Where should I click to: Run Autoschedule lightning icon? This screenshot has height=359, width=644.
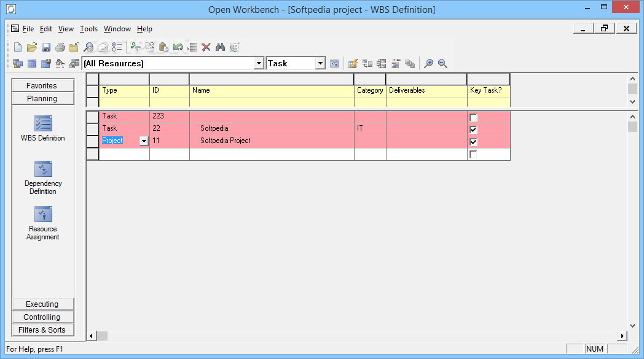pos(353,64)
